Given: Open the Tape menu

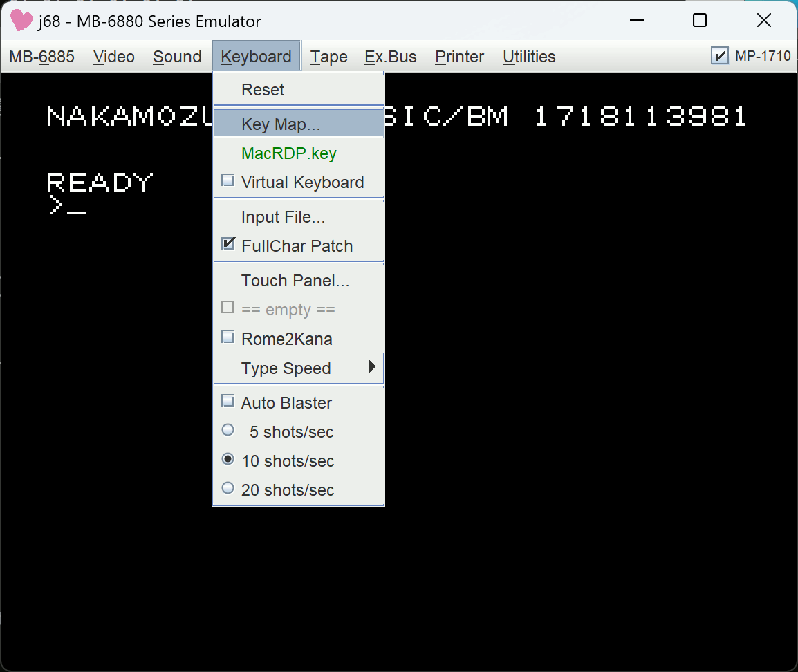Looking at the screenshot, I should point(328,57).
